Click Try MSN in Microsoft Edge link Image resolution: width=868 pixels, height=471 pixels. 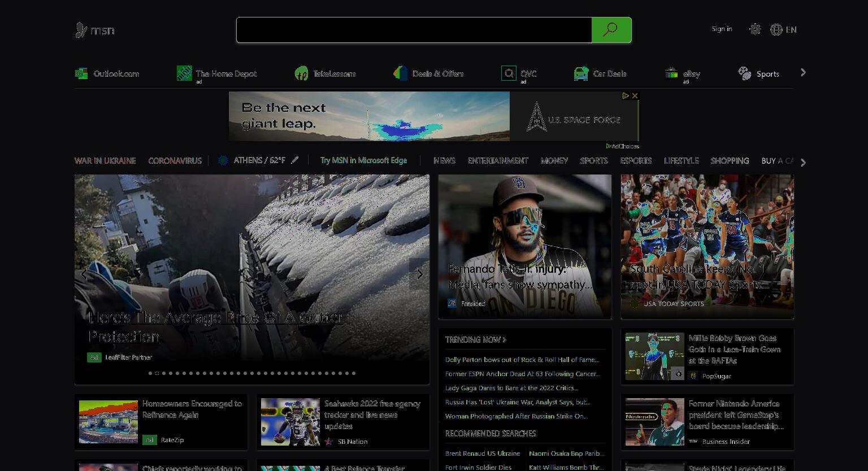[363, 160]
